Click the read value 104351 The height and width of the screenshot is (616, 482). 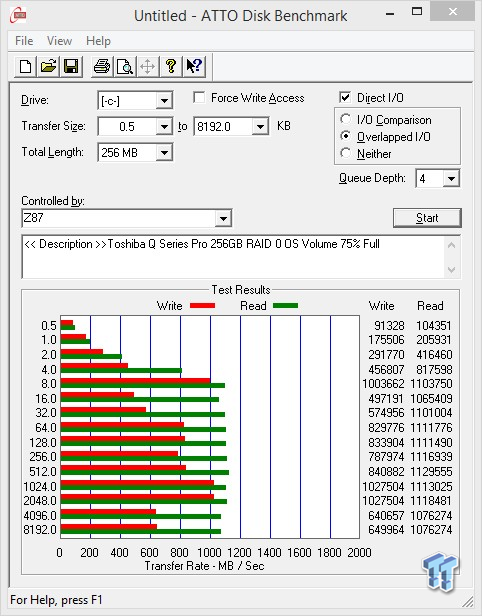point(434,326)
